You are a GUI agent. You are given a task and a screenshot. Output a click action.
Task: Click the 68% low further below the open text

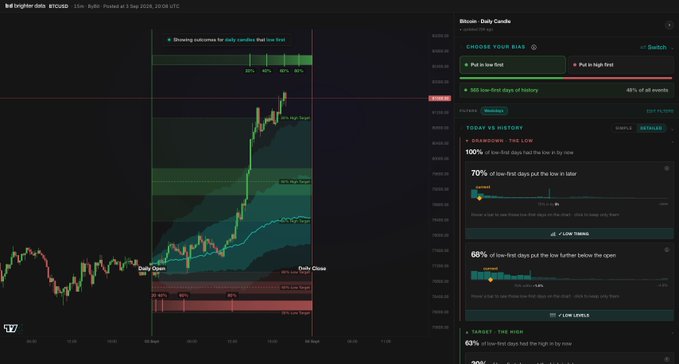point(543,255)
